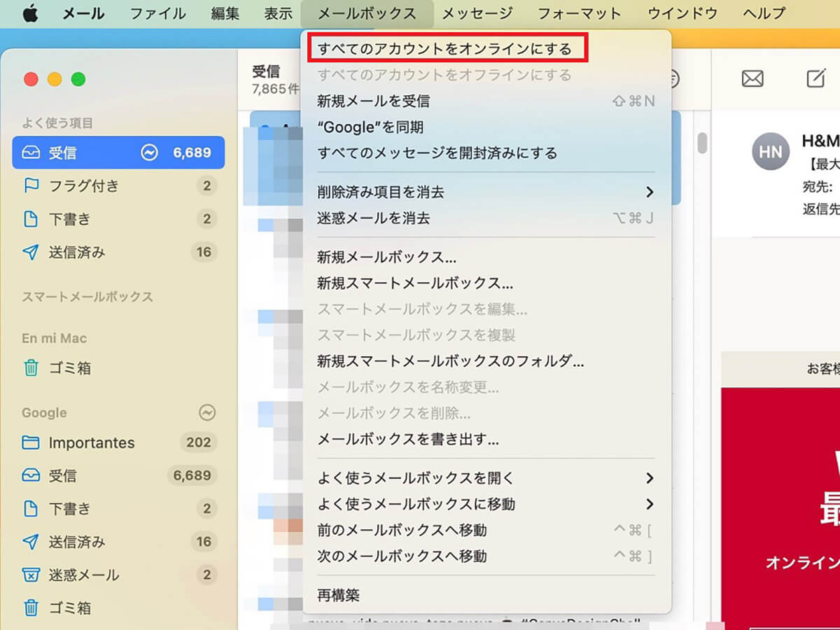Choose 前のメールボックスへ移動
The image size is (840, 630).
tap(486, 530)
